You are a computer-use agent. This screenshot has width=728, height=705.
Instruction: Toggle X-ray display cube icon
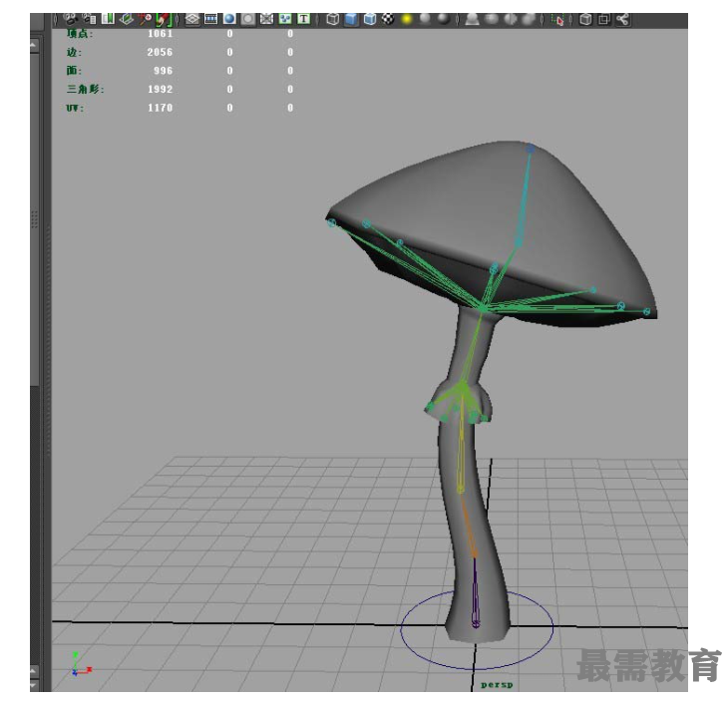(586, 19)
